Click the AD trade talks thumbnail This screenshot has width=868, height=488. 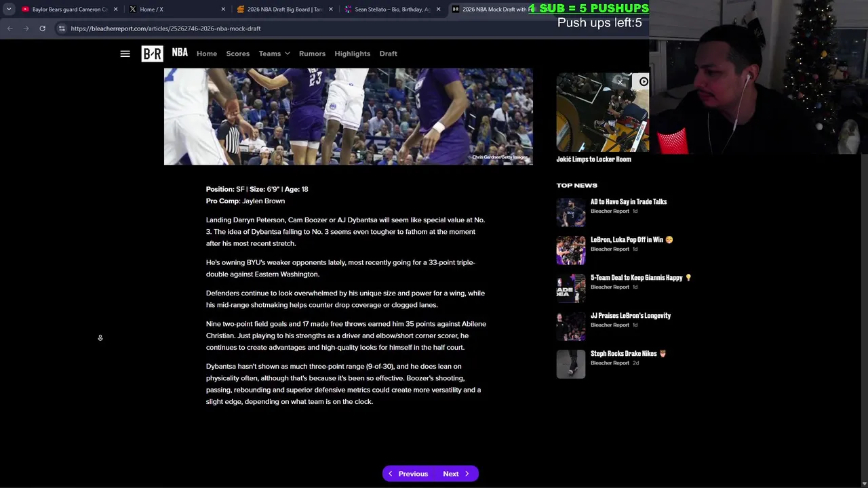tap(571, 213)
